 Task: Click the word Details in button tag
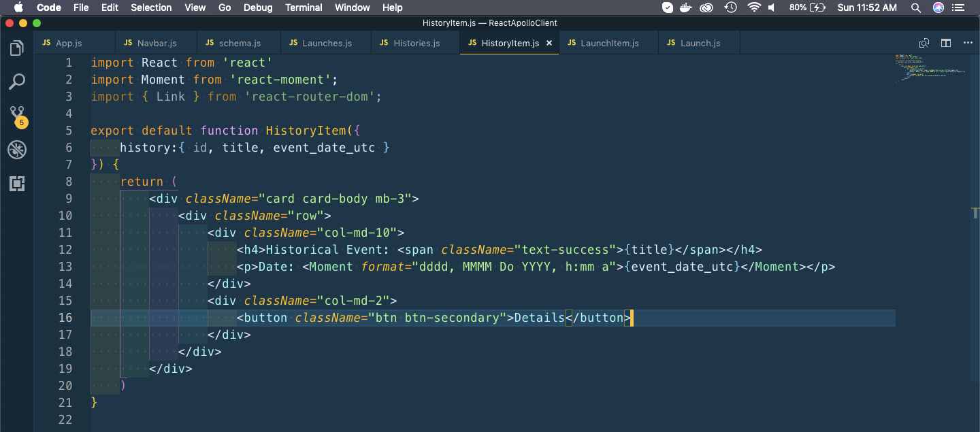coord(540,318)
